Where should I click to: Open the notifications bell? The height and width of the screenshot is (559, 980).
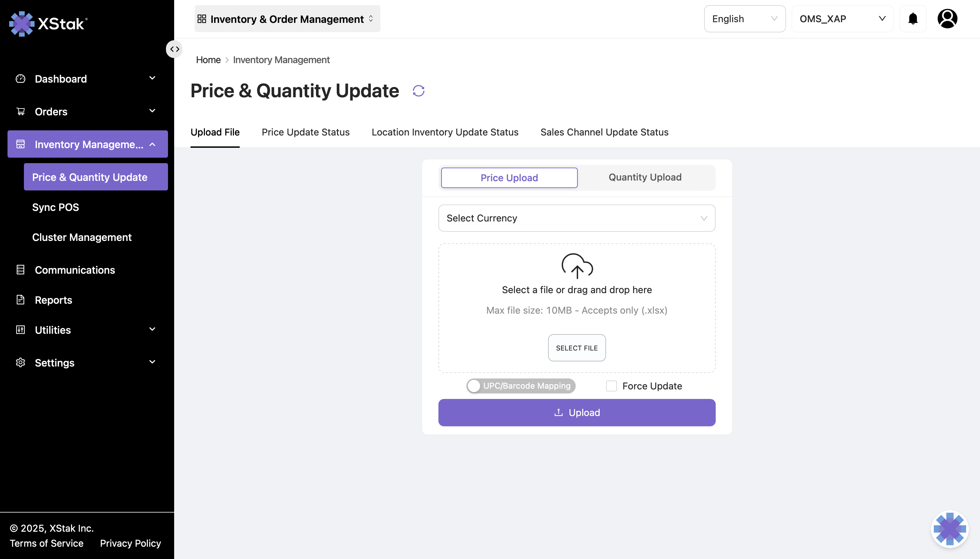[913, 19]
